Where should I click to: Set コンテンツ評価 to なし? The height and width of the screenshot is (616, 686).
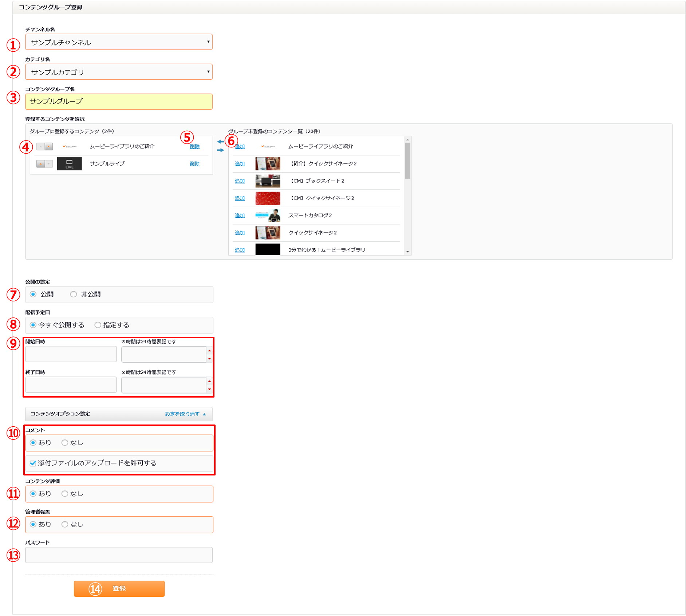point(65,494)
